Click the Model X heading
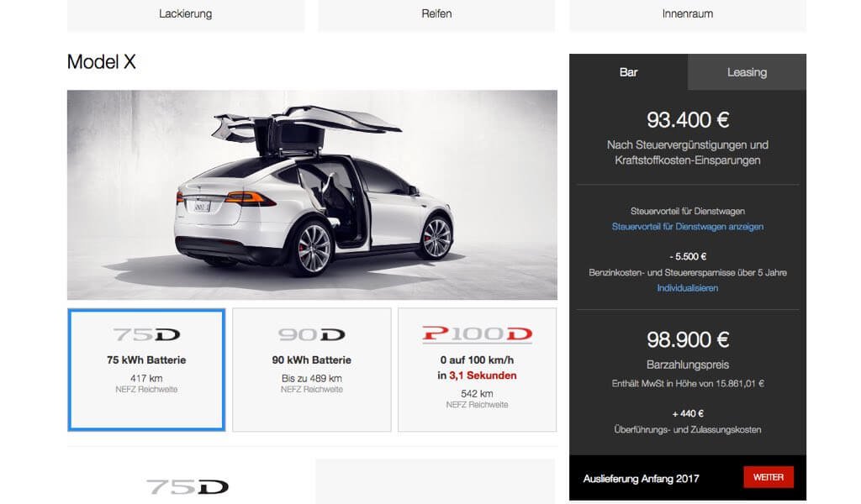This screenshot has height=504, width=861. click(x=101, y=62)
